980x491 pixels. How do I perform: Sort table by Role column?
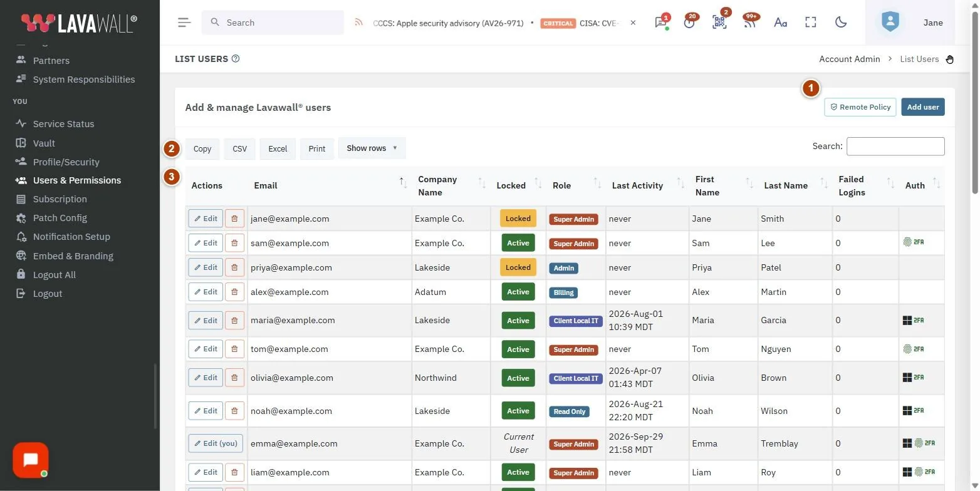(x=576, y=185)
